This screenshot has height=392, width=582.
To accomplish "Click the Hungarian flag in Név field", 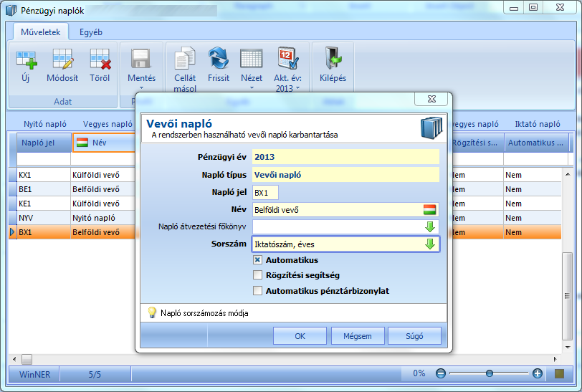I will point(429,210).
